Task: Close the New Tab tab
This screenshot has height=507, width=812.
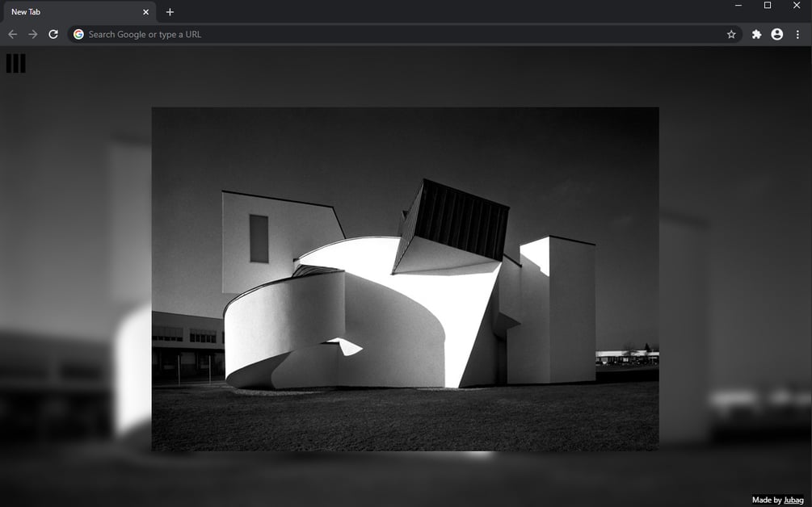Action: click(x=145, y=12)
